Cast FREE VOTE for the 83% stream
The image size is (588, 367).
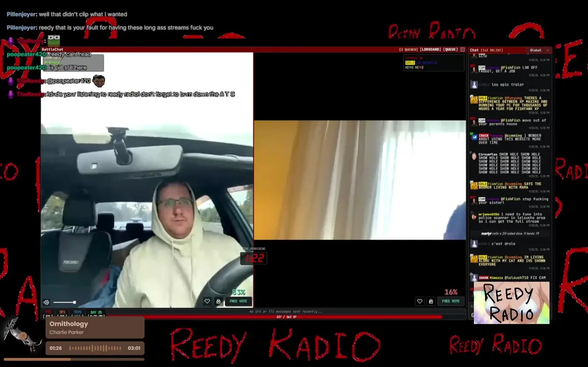[238, 301]
